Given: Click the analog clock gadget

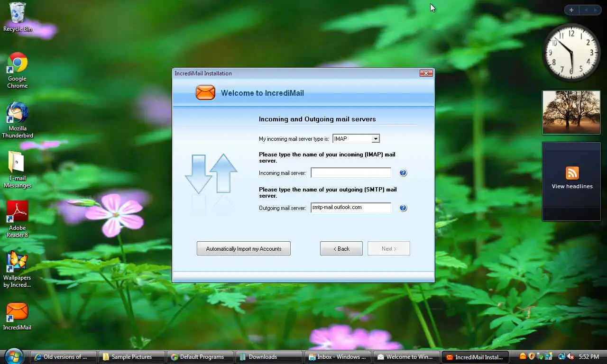Looking at the screenshot, I should pos(571,52).
